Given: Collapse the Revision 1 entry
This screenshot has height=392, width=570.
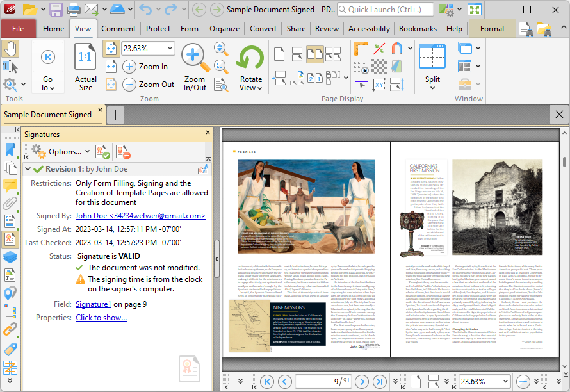Looking at the screenshot, I should tap(28, 169).
